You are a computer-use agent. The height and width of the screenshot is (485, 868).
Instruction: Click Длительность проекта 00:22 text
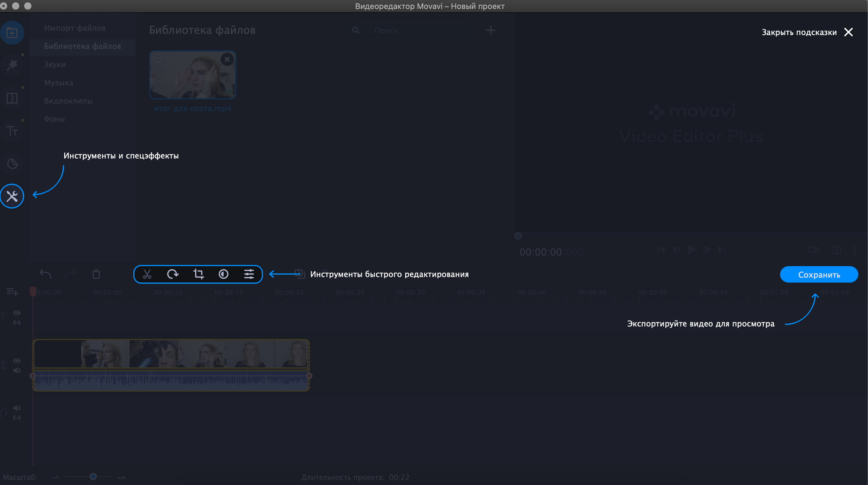click(x=355, y=477)
